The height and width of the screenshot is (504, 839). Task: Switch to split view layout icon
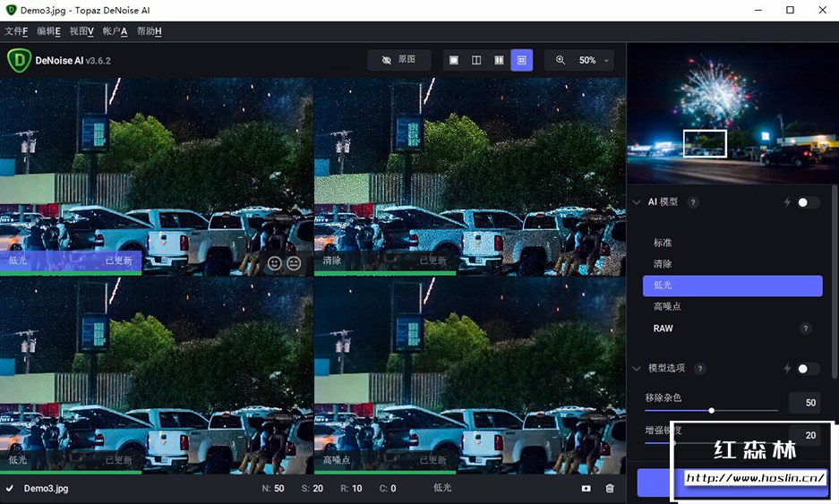pyautogui.click(x=476, y=60)
